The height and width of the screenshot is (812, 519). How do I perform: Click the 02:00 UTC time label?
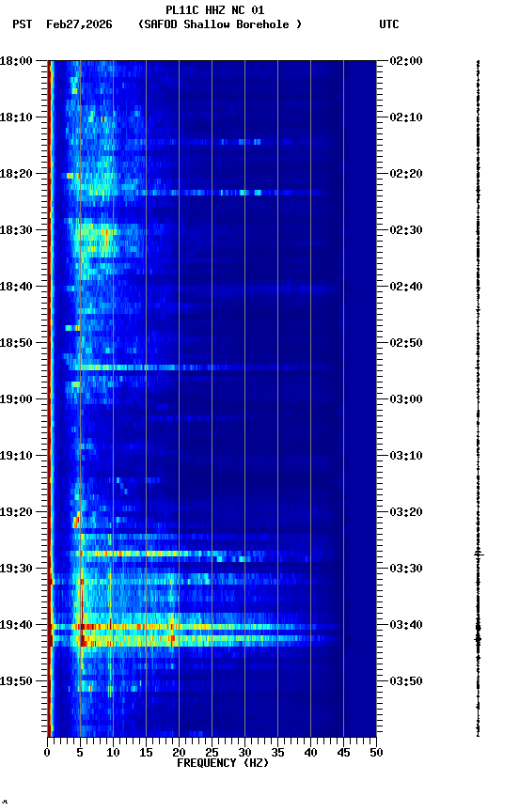[406, 61]
